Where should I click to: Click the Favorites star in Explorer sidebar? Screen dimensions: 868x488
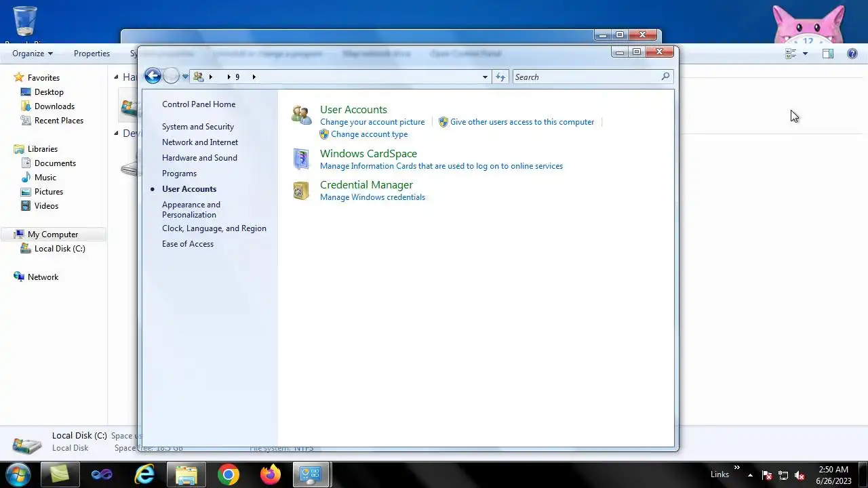coord(19,78)
